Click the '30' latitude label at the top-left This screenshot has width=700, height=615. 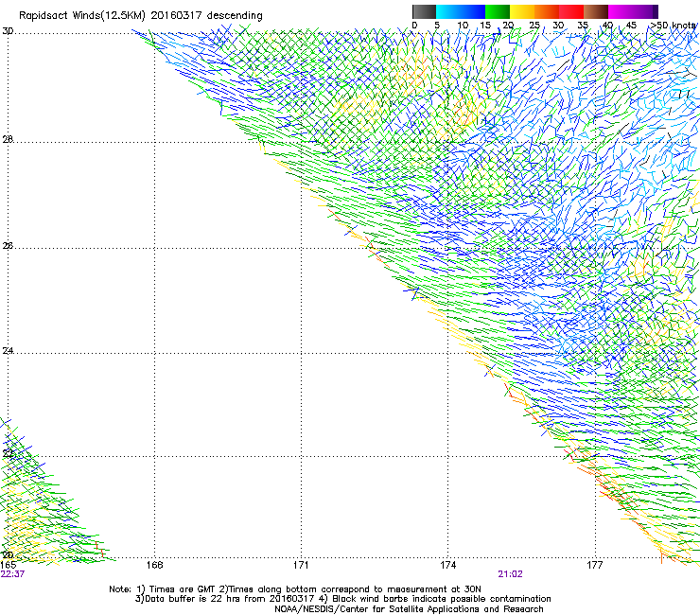pyautogui.click(x=8, y=31)
